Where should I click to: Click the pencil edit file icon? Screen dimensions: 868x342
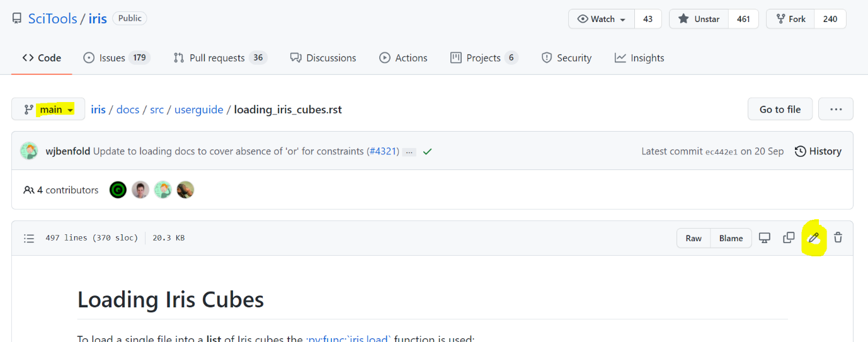(813, 238)
